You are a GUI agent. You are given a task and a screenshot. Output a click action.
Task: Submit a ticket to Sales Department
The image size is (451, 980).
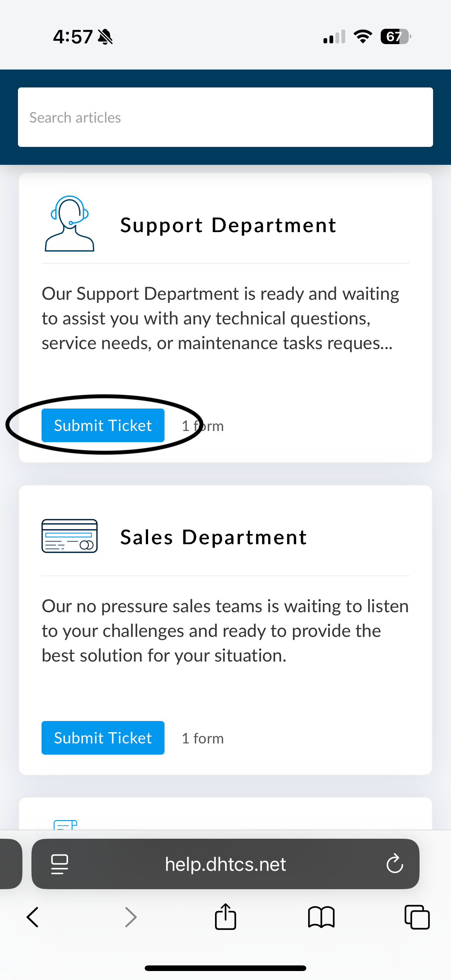coord(103,738)
